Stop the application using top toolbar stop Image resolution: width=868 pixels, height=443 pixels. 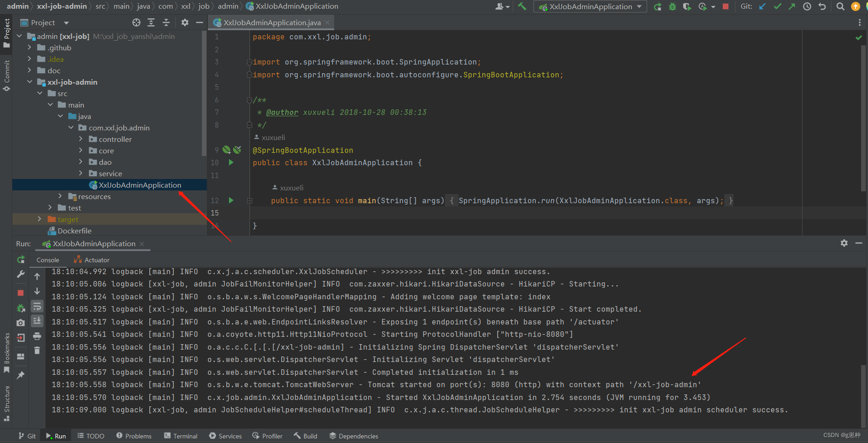[726, 6]
